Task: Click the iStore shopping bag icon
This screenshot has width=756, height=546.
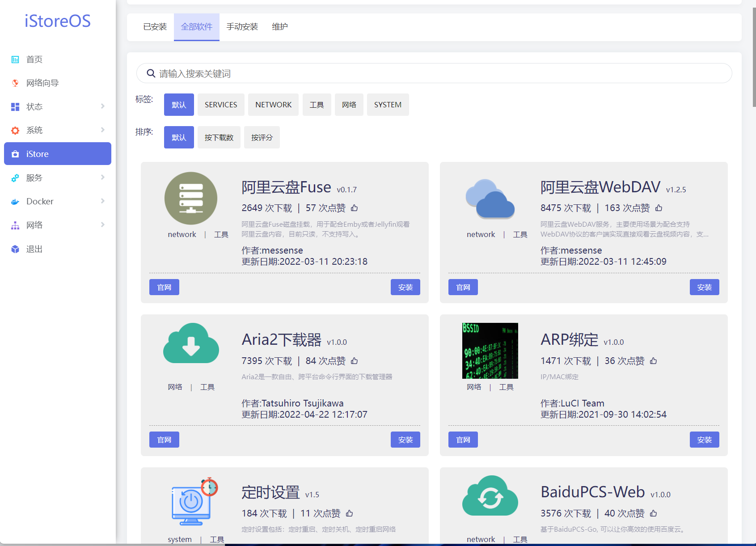Action: pos(15,154)
